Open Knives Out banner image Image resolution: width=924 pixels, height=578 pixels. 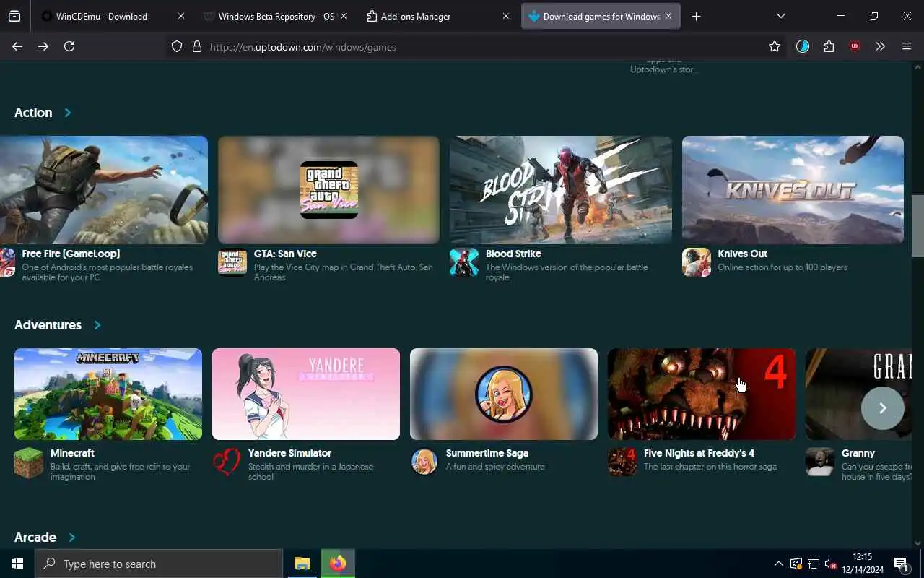click(793, 190)
